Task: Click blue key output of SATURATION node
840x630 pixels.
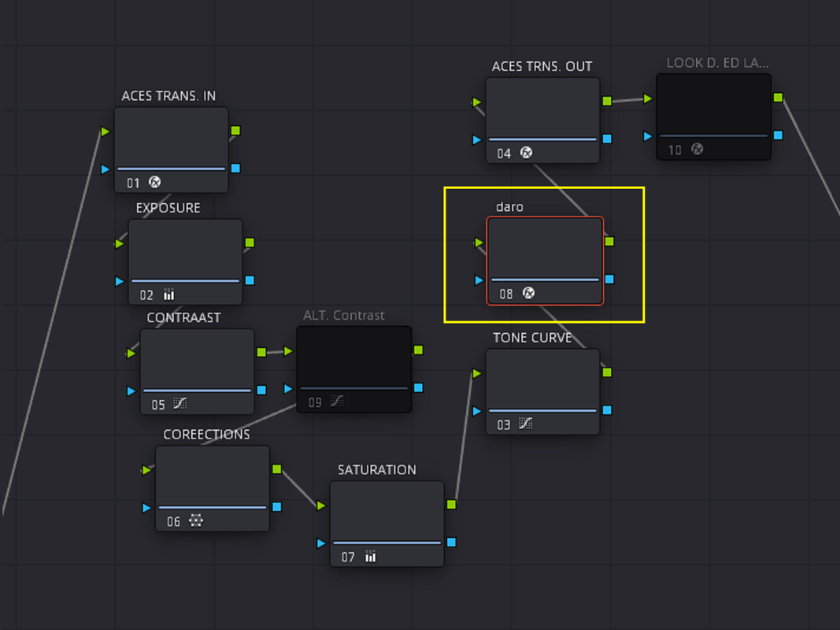Action: tap(452, 542)
